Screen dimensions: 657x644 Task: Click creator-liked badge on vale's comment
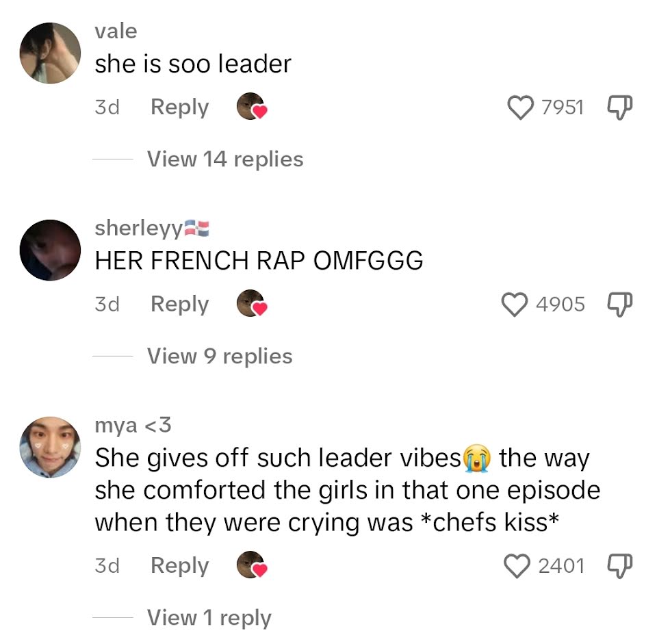coord(252,107)
